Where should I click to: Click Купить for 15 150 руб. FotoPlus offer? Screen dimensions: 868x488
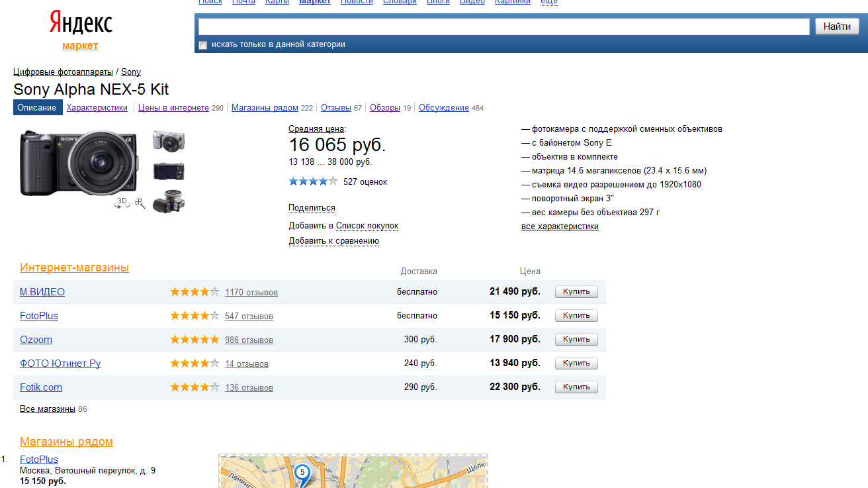[x=576, y=316]
